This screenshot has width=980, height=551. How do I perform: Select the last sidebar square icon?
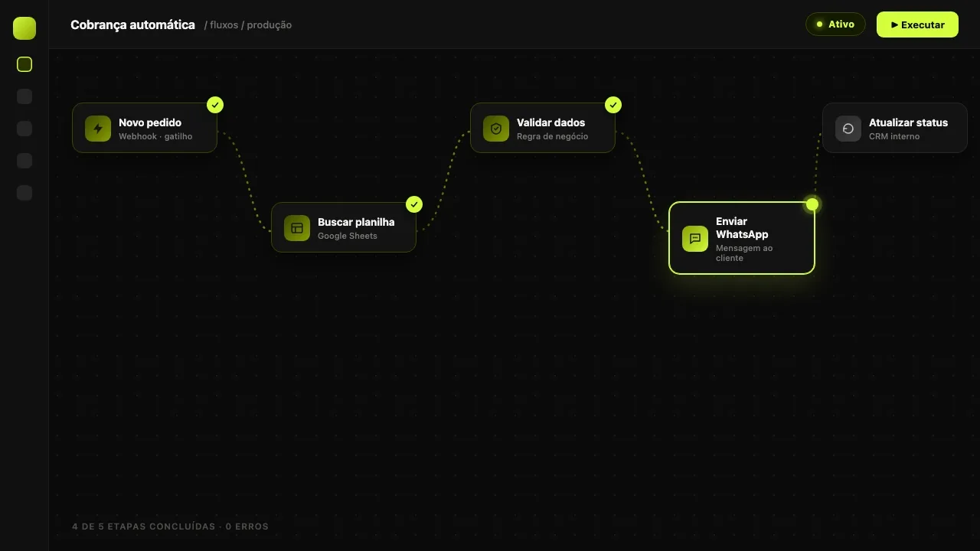pyautogui.click(x=24, y=193)
